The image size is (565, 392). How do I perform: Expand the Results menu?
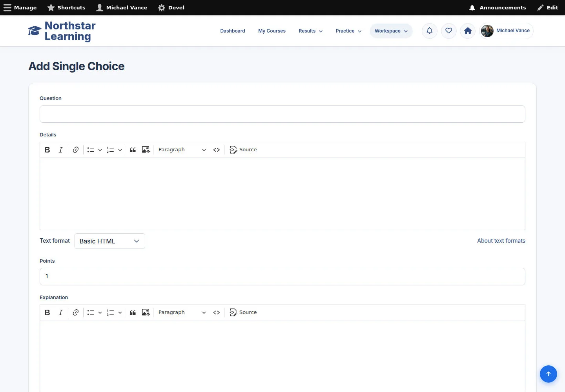pos(311,31)
